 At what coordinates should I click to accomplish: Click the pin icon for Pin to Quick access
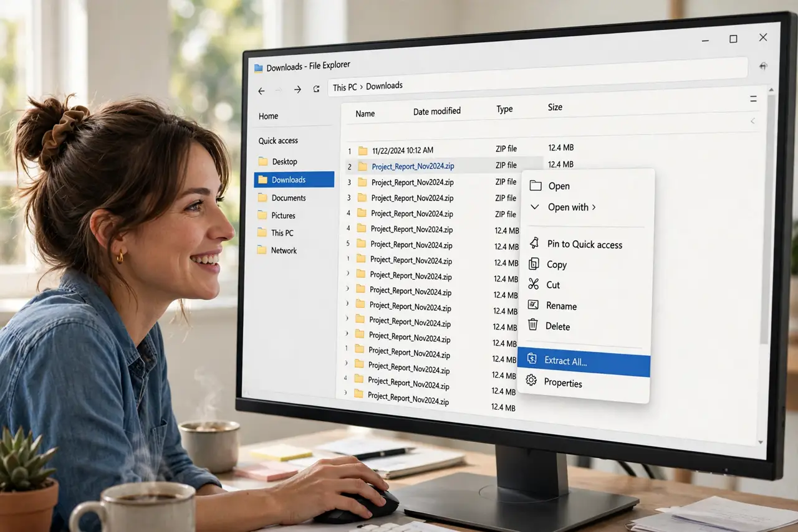[534, 243]
